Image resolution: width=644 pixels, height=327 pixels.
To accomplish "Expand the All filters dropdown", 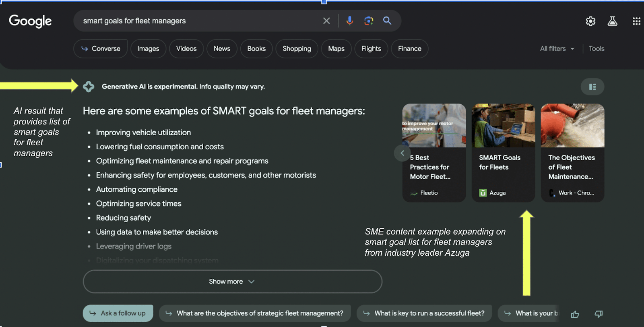I will [x=557, y=49].
